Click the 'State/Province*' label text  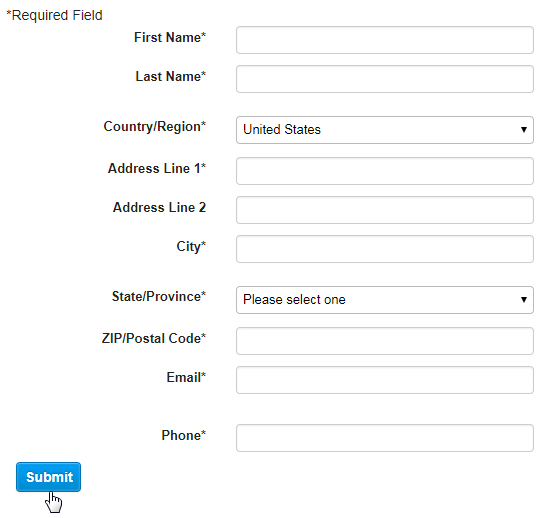pyautogui.click(x=159, y=296)
